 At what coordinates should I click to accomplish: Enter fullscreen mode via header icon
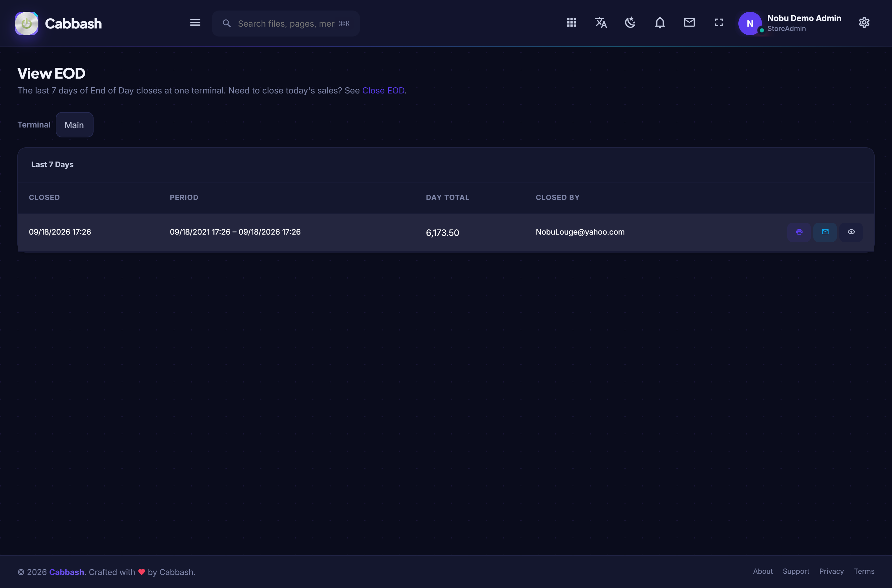719,23
